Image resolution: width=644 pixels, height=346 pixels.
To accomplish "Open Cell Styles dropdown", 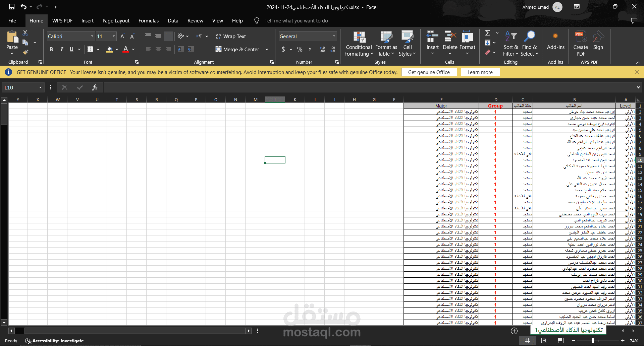I will click(x=407, y=44).
